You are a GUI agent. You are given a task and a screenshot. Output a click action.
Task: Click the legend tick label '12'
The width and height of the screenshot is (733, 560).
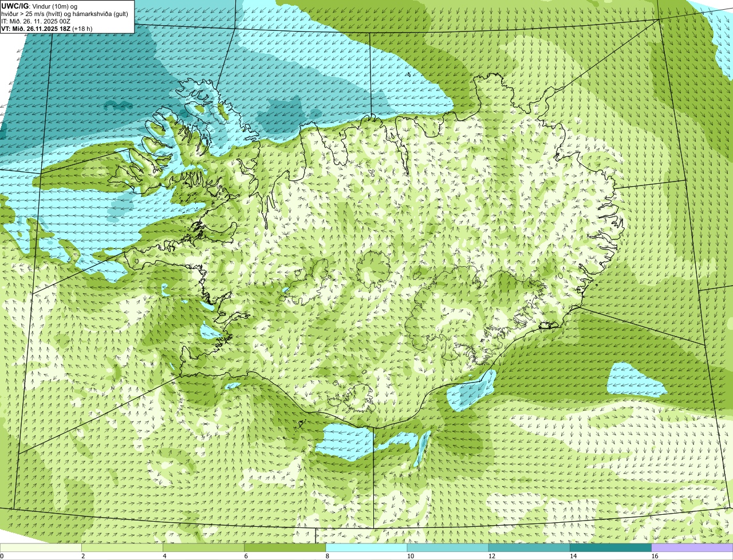point(491,556)
